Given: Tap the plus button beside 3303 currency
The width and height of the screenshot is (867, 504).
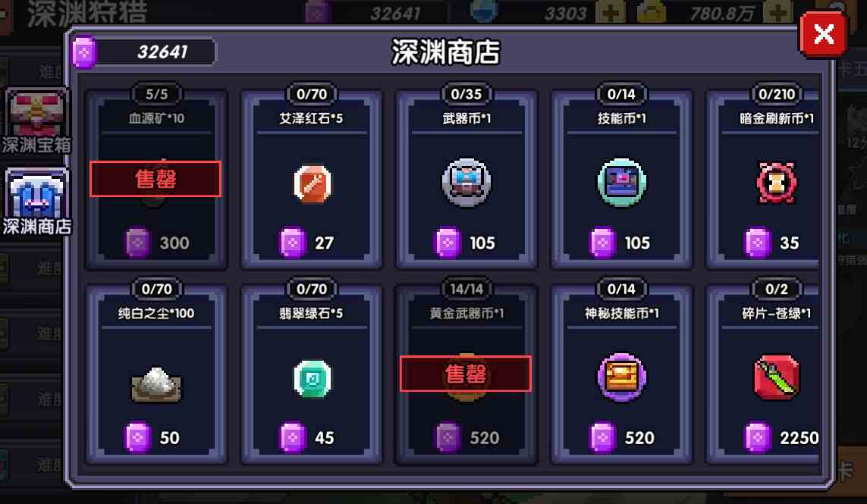Looking at the screenshot, I should click(611, 12).
